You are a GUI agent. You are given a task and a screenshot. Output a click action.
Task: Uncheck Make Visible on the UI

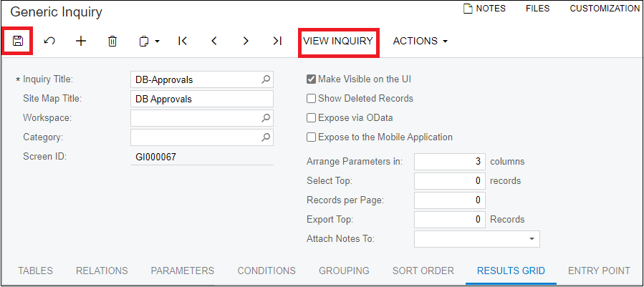pyautogui.click(x=312, y=79)
